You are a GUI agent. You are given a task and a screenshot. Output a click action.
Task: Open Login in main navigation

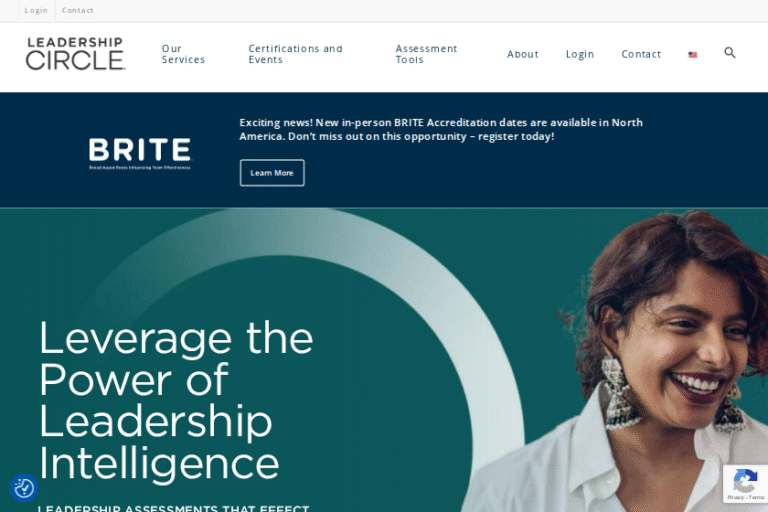coord(580,54)
